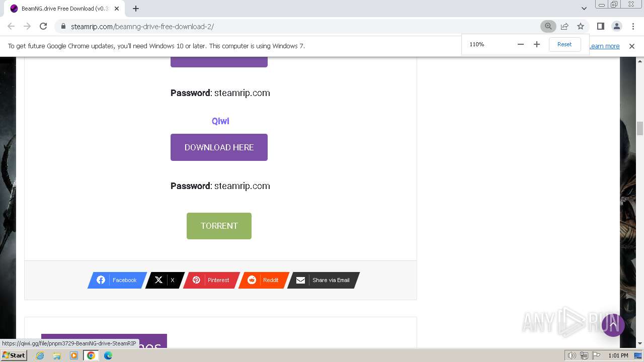
Task: Decrease zoom with minus button
Action: (x=521, y=44)
